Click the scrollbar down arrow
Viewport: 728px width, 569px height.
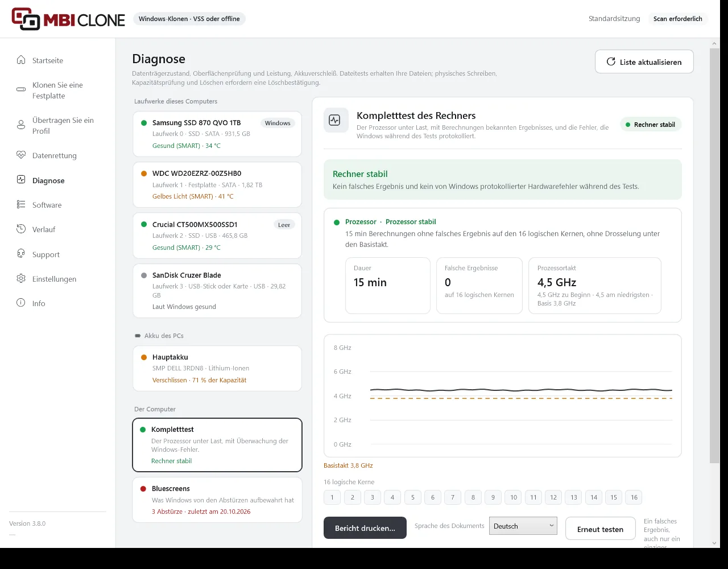714,543
